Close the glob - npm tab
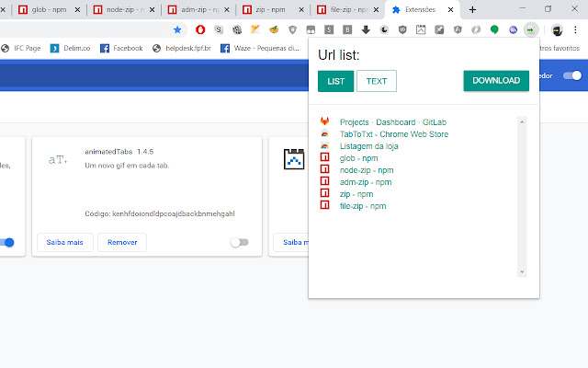This screenshot has height=368, width=588. click(x=77, y=10)
